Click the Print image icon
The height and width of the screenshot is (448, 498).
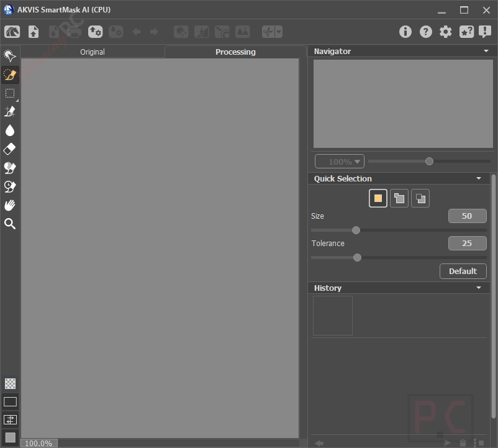click(75, 32)
